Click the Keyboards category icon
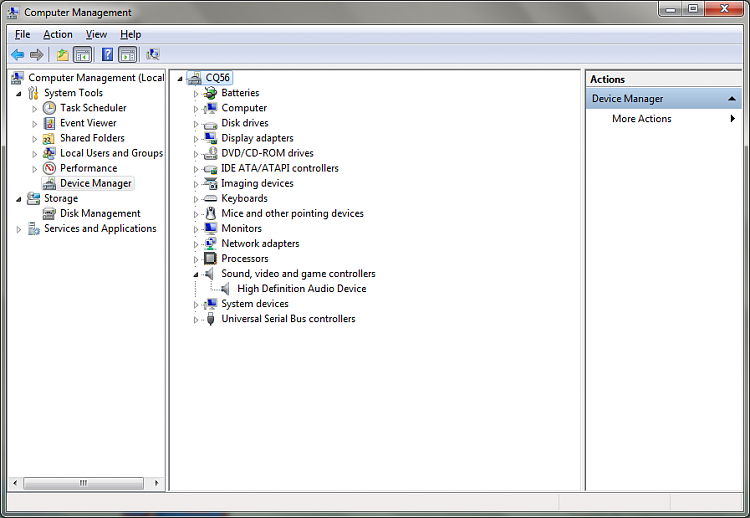 point(210,198)
